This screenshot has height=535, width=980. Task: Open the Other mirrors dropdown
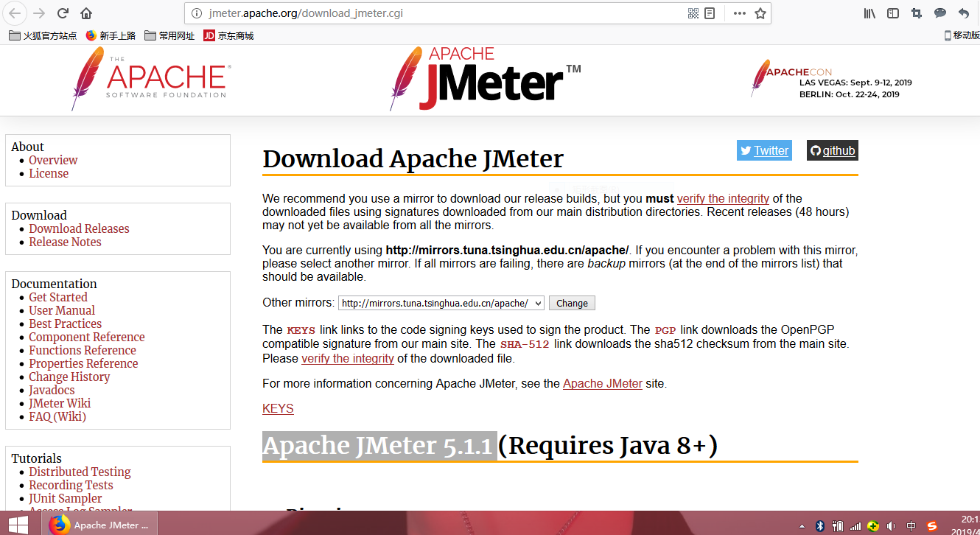tap(441, 303)
